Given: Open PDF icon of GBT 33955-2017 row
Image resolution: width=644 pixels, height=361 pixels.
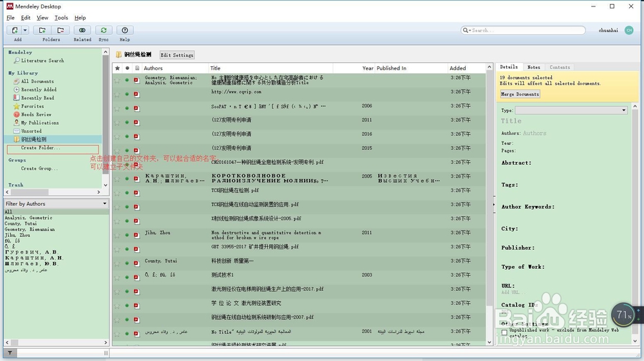Looking at the screenshot, I should pyautogui.click(x=137, y=249).
